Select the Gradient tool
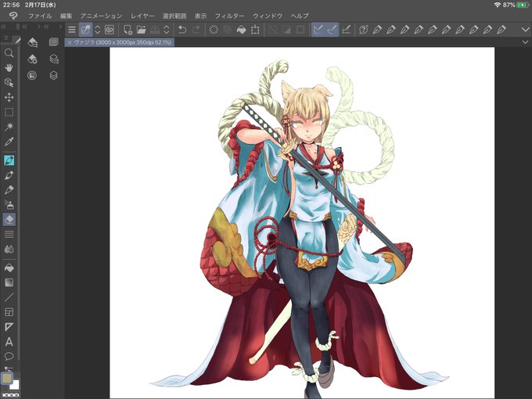Viewport: 532px width, 399px height. tap(9, 282)
